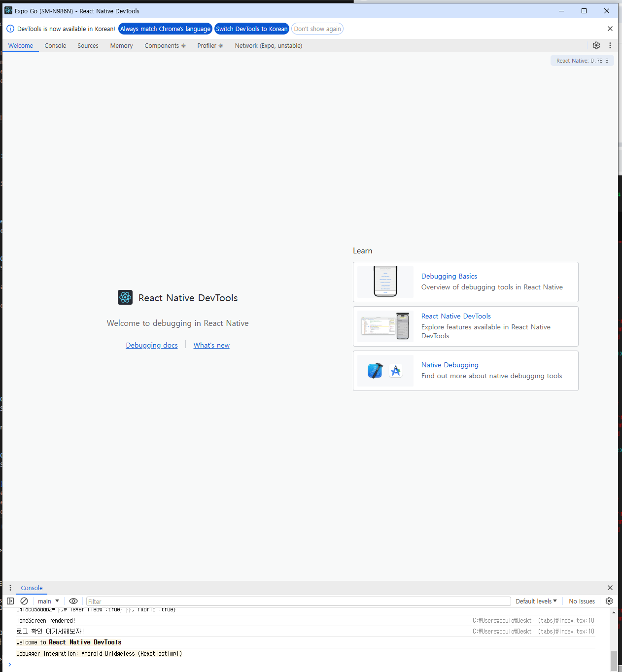
Task: Close the Korean language infobar
Action: coord(610,29)
